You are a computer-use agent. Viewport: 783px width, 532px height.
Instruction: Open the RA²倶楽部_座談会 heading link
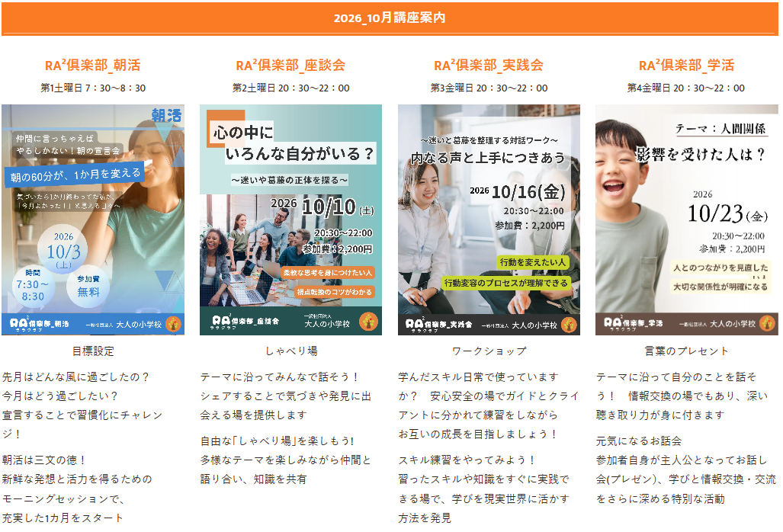[x=290, y=66]
